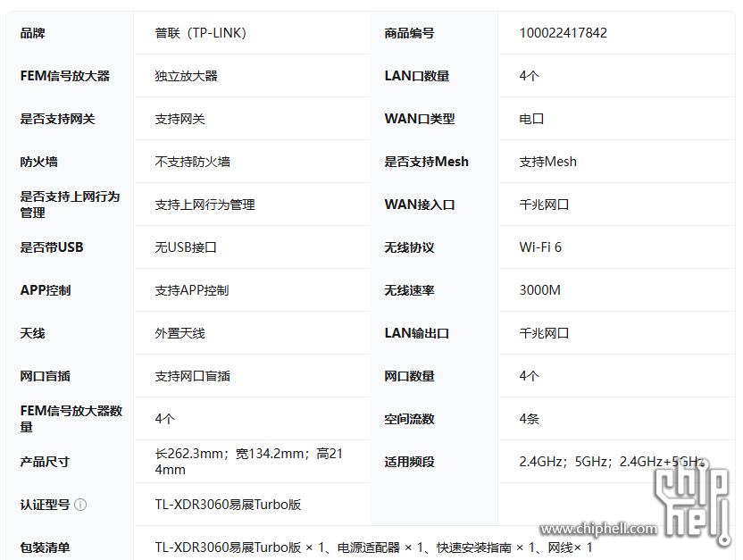
Task: Click the 无线速率 label
Action: (409, 290)
